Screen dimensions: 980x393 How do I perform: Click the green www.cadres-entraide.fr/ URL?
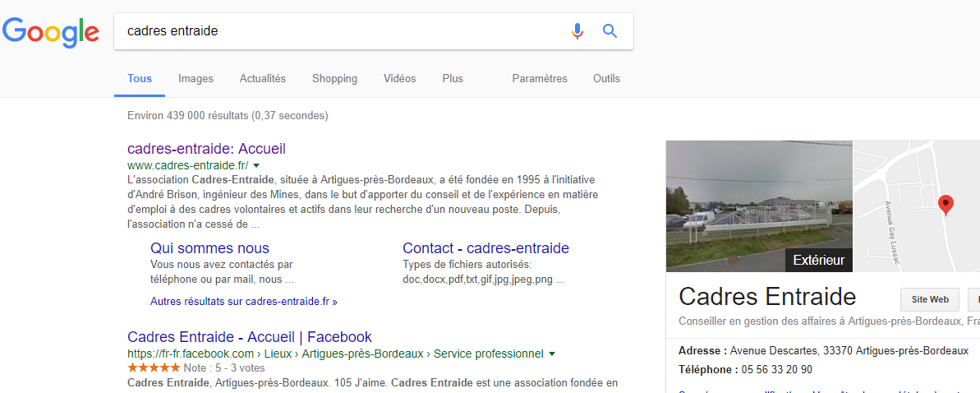pyautogui.click(x=187, y=166)
